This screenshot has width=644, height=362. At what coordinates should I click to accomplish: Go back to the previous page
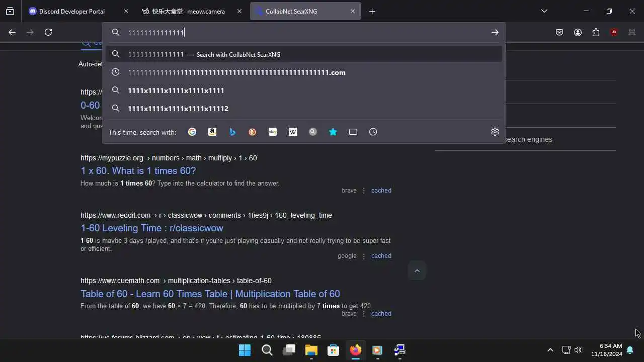pyautogui.click(x=12, y=32)
